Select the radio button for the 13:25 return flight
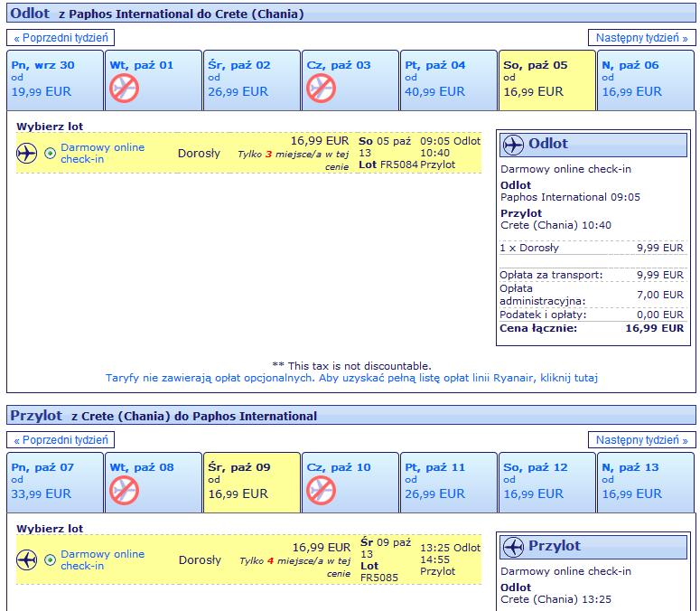The height and width of the screenshot is (611, 700). coord(50,559)
